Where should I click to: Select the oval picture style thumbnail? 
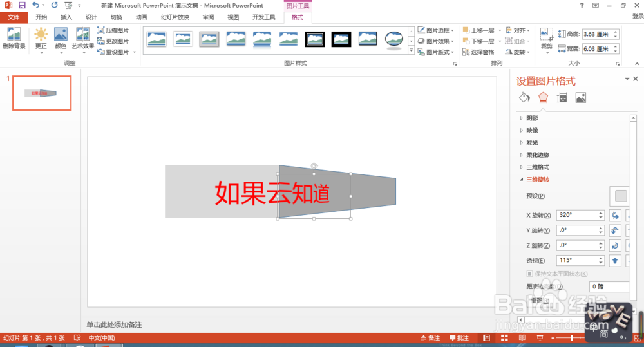point(394,39)
